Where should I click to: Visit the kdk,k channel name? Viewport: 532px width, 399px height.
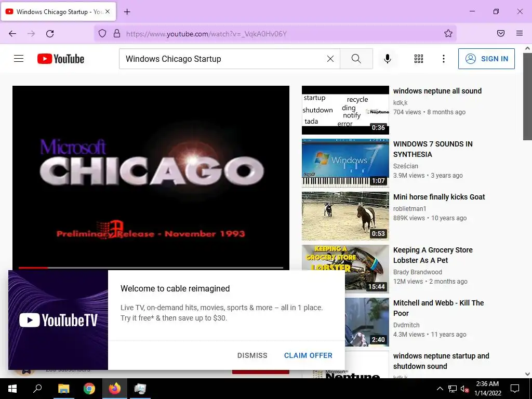click(x=400, y=102)
